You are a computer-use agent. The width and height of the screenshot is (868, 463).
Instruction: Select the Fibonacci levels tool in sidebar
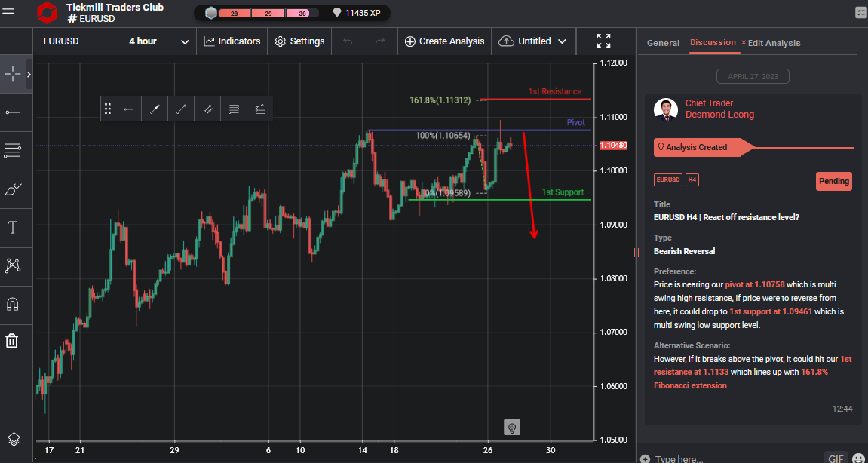pyautogui.click(x=12, y=150)
